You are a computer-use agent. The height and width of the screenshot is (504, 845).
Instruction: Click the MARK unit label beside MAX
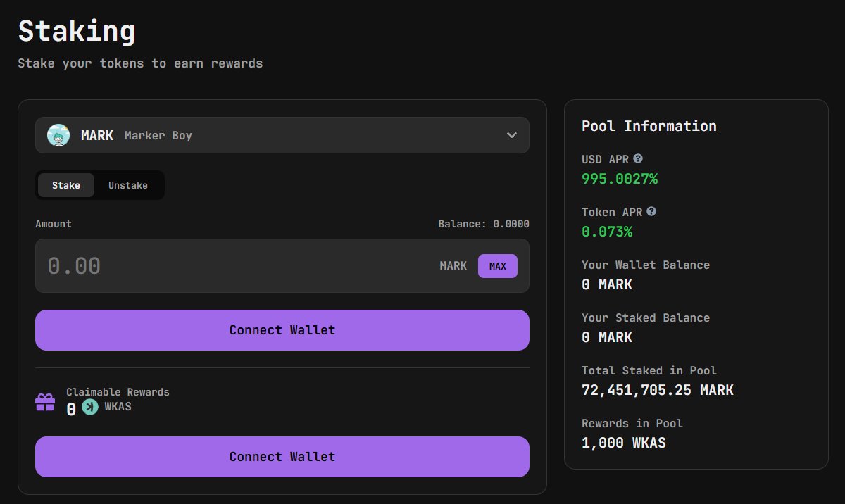pos(453,266)
